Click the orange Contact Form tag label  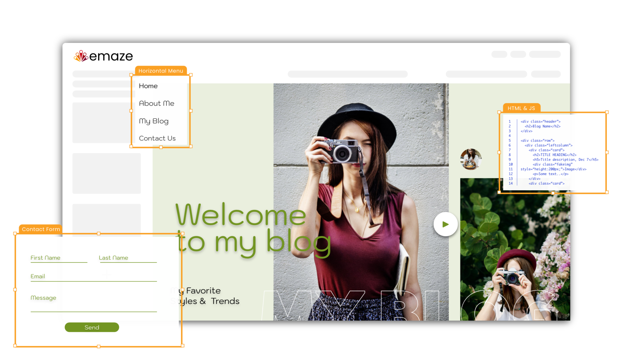[x=41, y=229]
